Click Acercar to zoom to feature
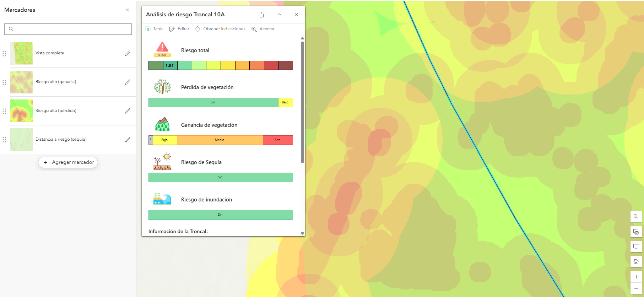 (x=263, y=29)
